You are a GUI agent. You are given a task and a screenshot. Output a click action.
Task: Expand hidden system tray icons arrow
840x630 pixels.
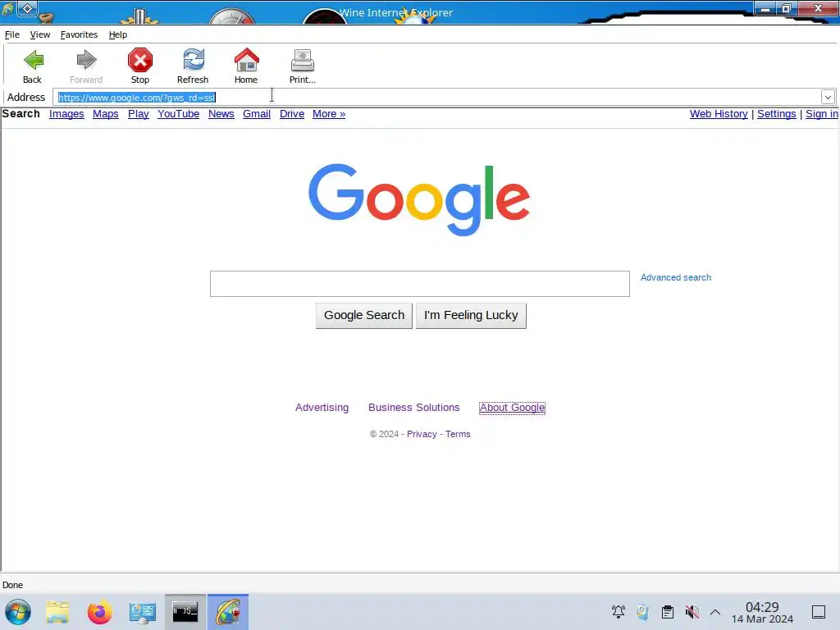pyautogui.click(x=715, y=612)
